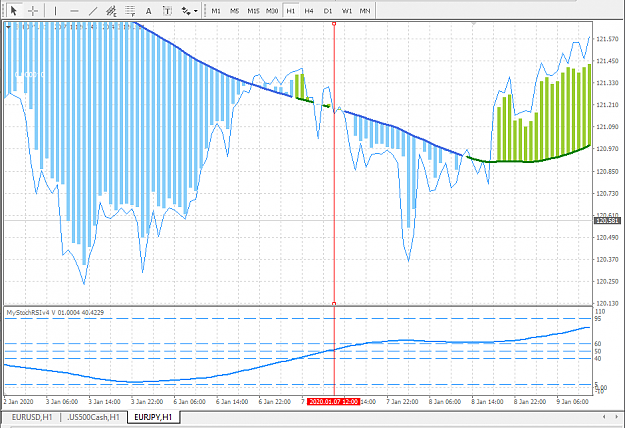The height and width of the screenshot is (428, 625).
Task: Pick the Fibonacci retracement tool
Action: (130, 11)
